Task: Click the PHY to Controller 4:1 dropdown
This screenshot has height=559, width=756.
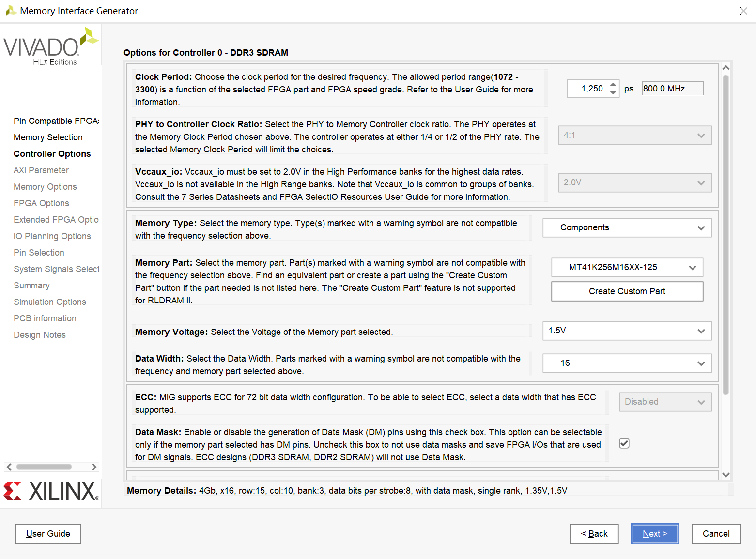Action: (x=635, y=136)
